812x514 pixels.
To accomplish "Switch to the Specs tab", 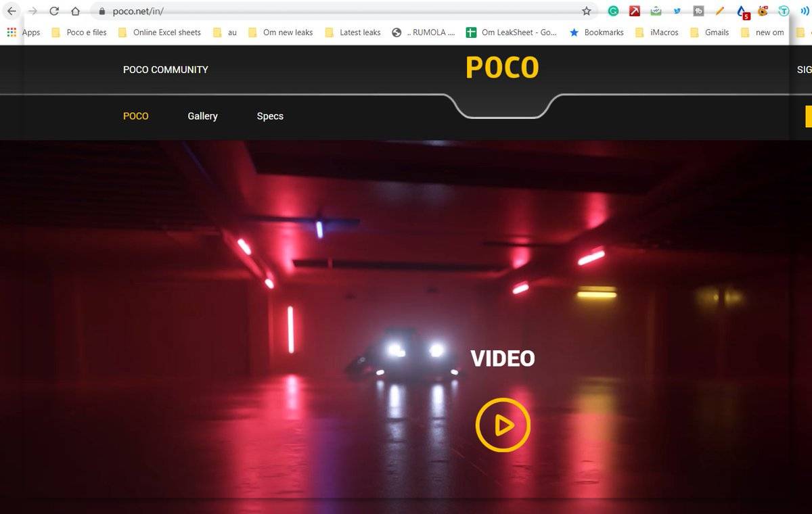I will coord(269,116).
